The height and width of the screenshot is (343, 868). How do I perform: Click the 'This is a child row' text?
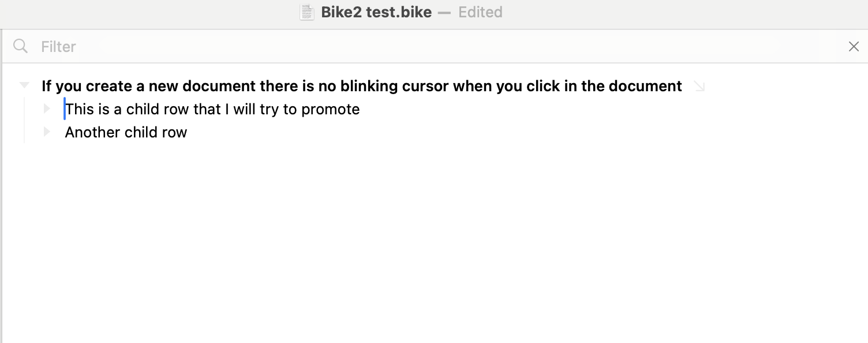(x=212, y=109)
